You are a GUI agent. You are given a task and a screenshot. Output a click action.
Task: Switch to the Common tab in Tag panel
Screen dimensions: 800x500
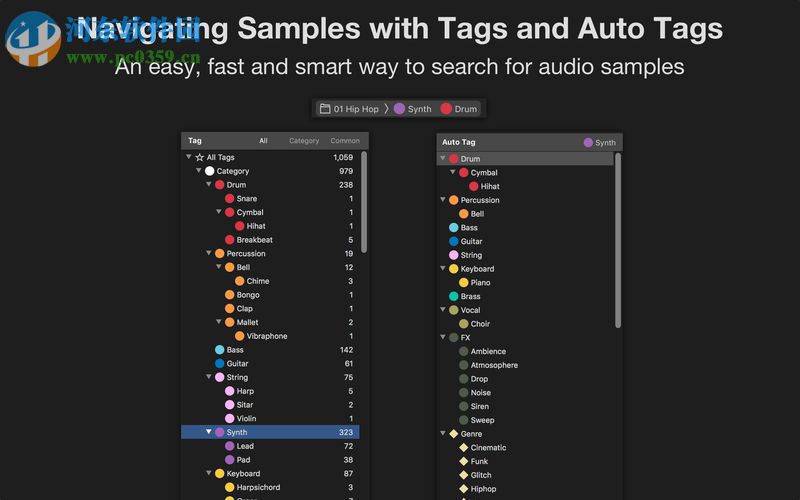345,141
